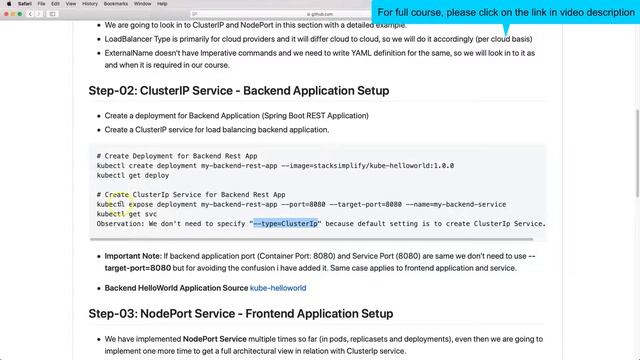Open the Help menu

[162, 4]
